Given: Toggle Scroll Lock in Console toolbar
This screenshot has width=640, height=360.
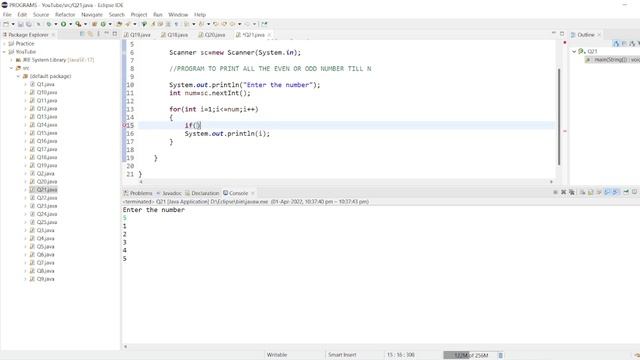Looking at the screenshot, I should click(590, 192).
